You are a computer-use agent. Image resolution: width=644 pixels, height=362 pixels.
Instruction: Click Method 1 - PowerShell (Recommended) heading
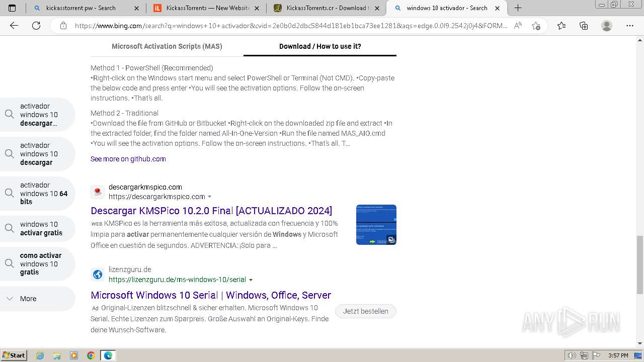[x=152, y=68]
